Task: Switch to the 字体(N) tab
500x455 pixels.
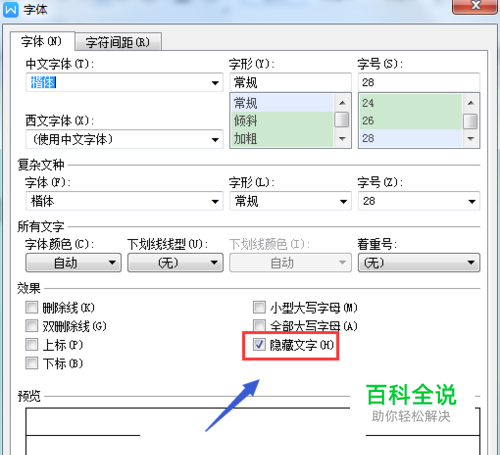Action: tap(42, 42)
